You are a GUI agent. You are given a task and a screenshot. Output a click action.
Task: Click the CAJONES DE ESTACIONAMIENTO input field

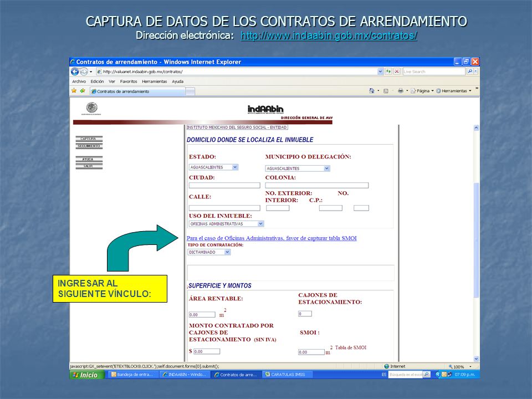[x=305, y=314]
